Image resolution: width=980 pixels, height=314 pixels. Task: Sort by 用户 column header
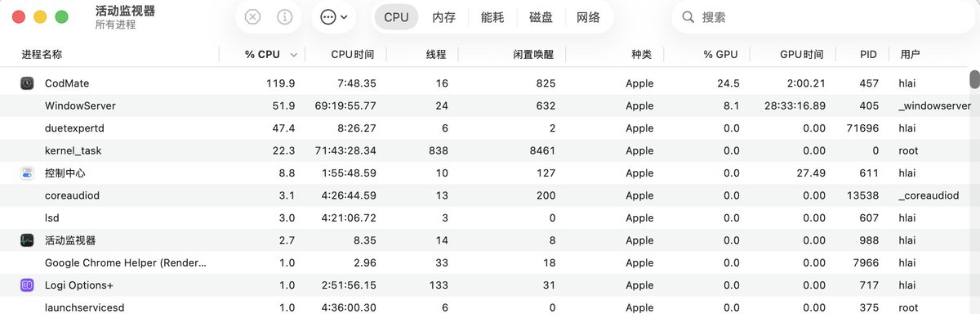(910, 55)
